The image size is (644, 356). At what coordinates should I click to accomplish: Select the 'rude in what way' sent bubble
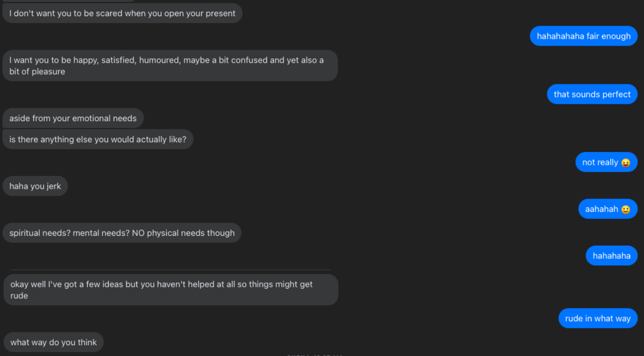point(598,318)
